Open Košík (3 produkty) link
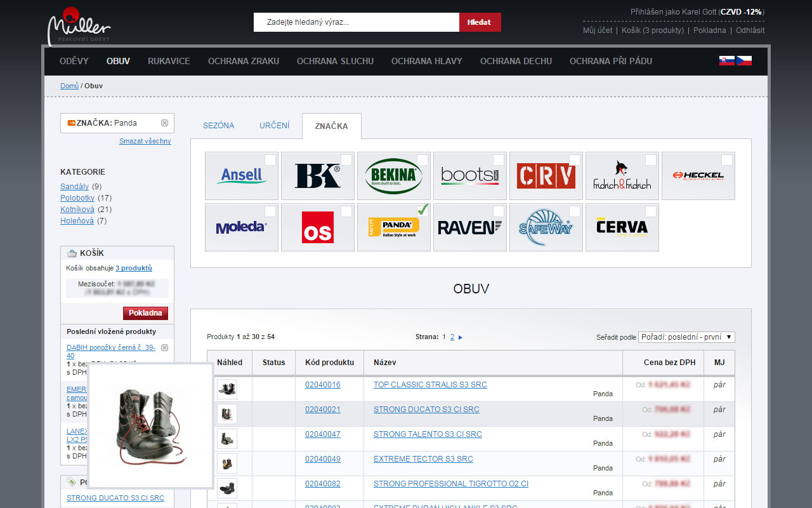This screenshot has height=508, width=812. coord(653,30)
